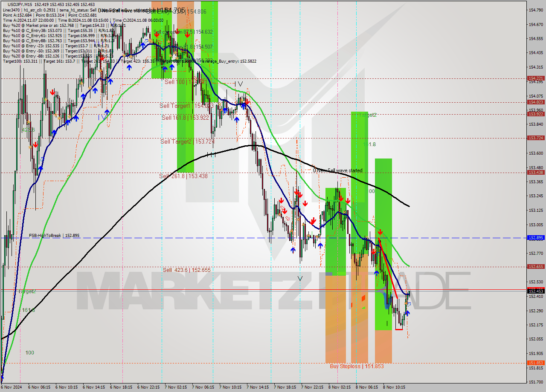Select the 'Sell 261.8 | 153.438' label
The width and height of the screenshot is (546, 392).
pos(183,176)
